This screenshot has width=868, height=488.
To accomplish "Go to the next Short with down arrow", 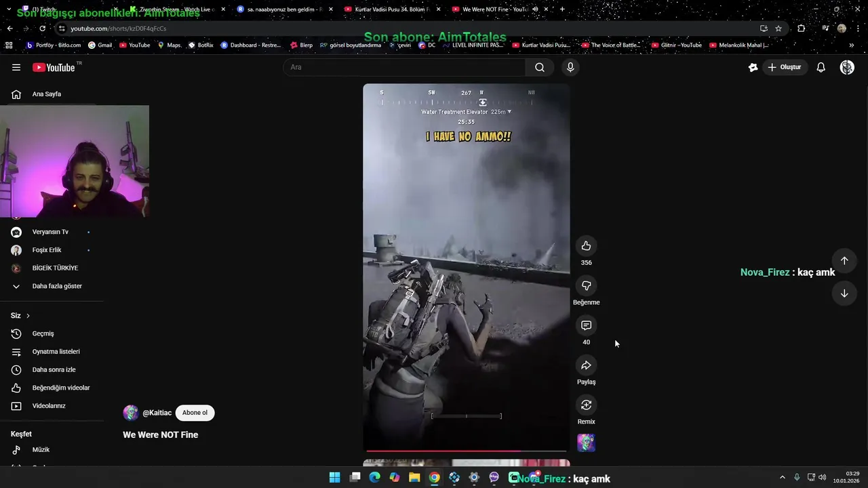I will [x=844, y=293].
